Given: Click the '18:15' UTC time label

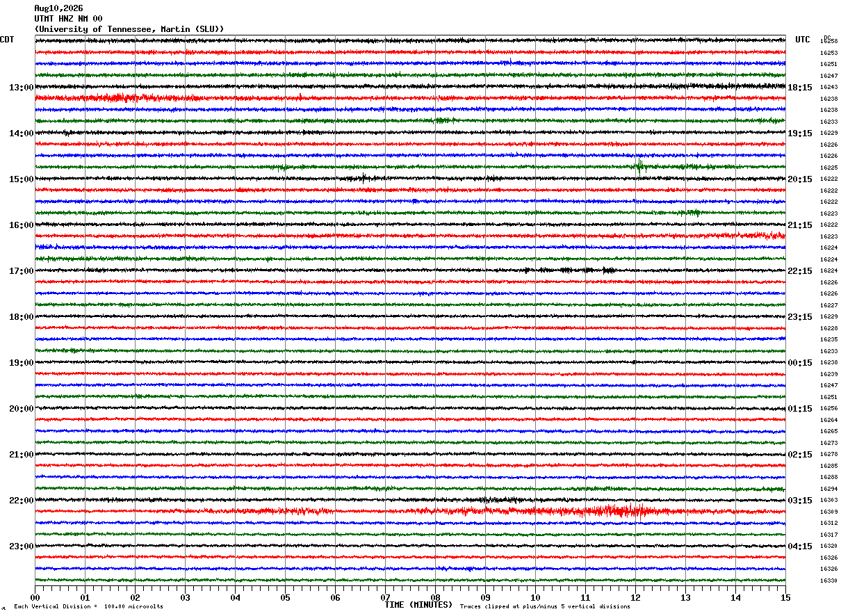Looking at the screenshot, I should point(800,88).
